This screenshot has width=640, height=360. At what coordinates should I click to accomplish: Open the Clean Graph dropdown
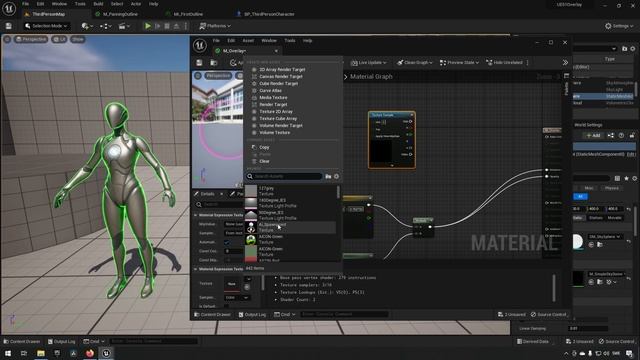tap(414, 62)
